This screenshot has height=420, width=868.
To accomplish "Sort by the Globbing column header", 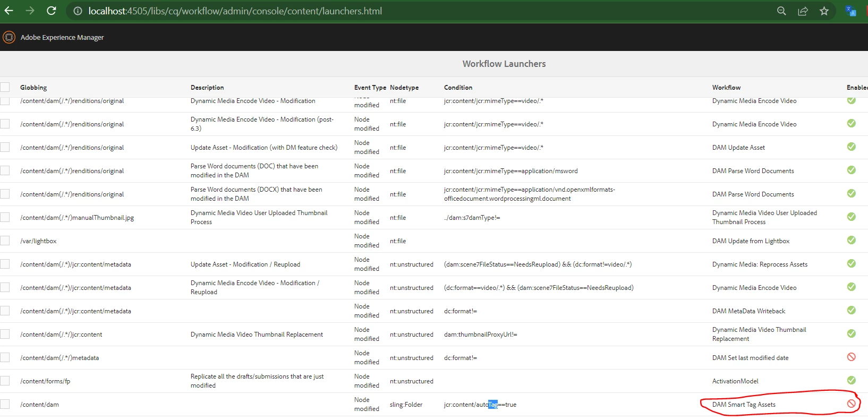I will tap(33, 88).
